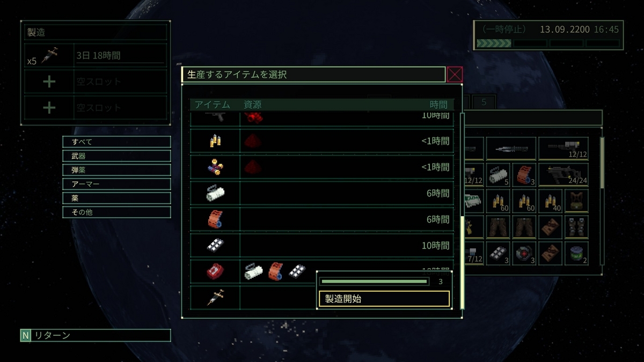Adjust the production quantity slider

374,281
